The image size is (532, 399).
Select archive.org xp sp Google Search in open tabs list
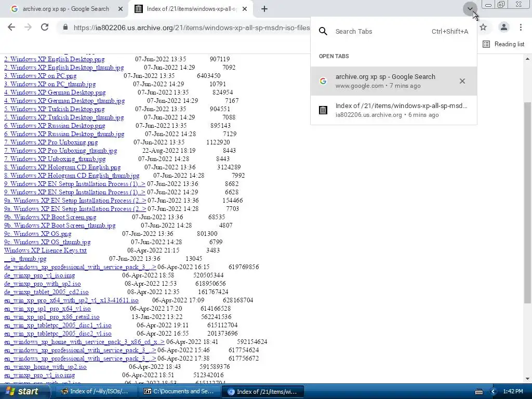click(x=394, y=81)
